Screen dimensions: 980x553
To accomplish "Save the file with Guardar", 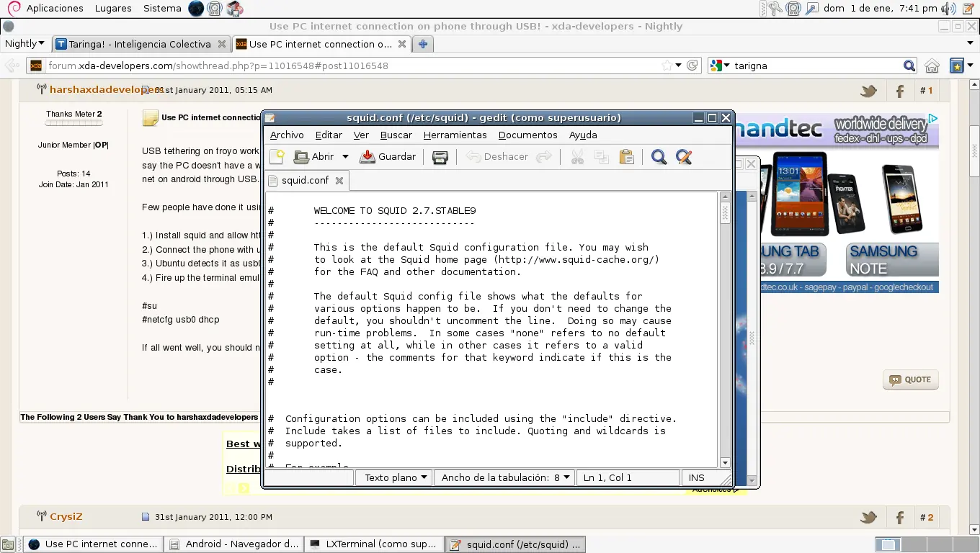I will [x=388, y=157].
